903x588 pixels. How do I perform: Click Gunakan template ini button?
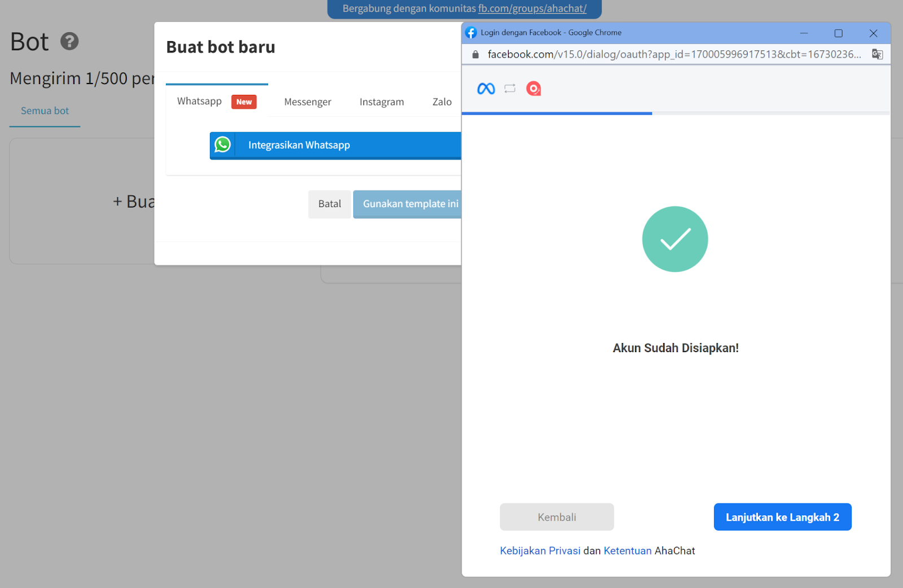pos(407,204)
